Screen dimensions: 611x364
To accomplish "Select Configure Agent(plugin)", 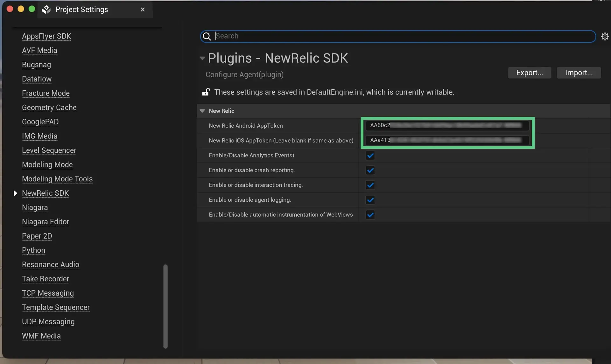I will pyautogui.click(x=244, y=75).
